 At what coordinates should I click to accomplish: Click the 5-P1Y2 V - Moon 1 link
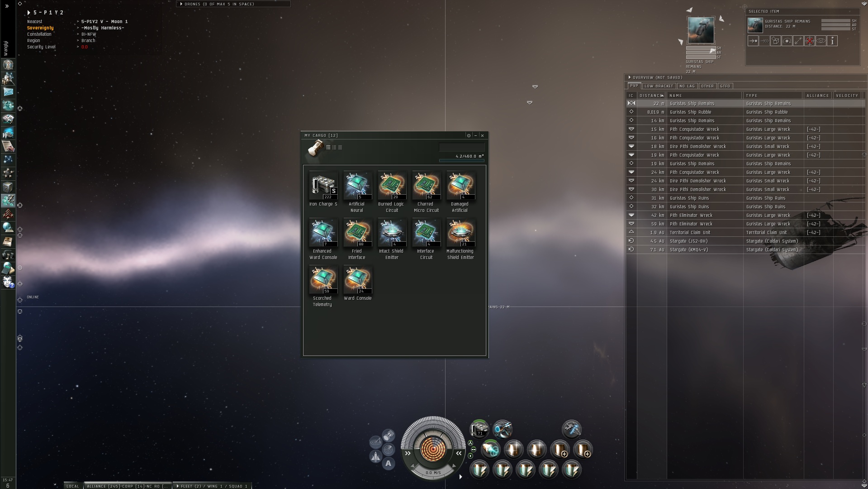pyautogui.click(x=104, y=22)
